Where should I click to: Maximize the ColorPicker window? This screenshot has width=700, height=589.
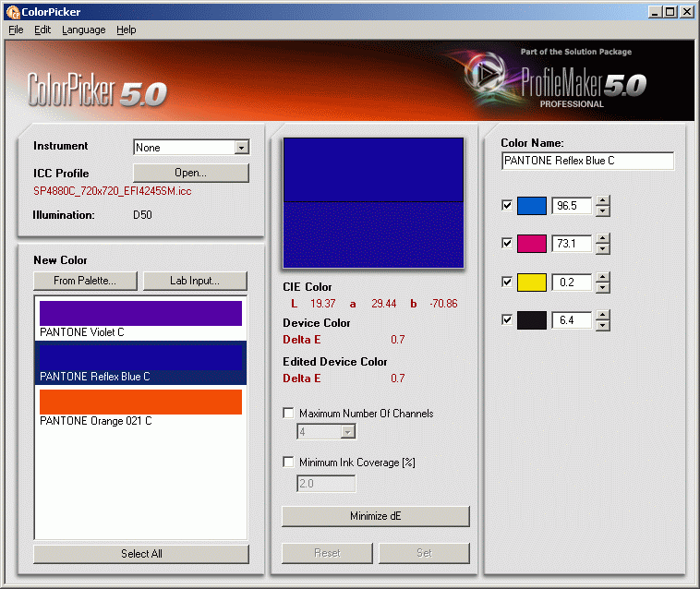[670, 12]
